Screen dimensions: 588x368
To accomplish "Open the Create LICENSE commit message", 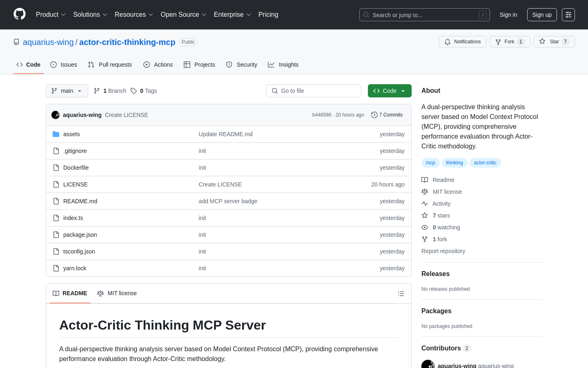I will tap(127, 115).
